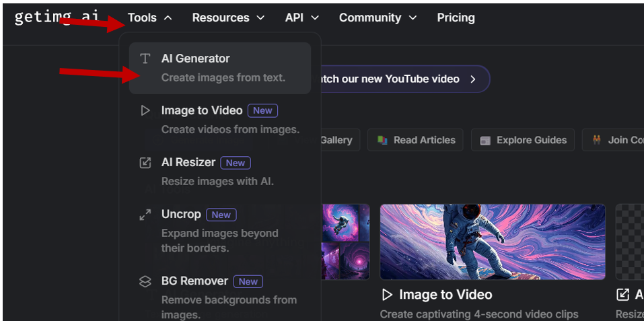Click 'Remove backgrounds from images.' text

pos(229,308)
